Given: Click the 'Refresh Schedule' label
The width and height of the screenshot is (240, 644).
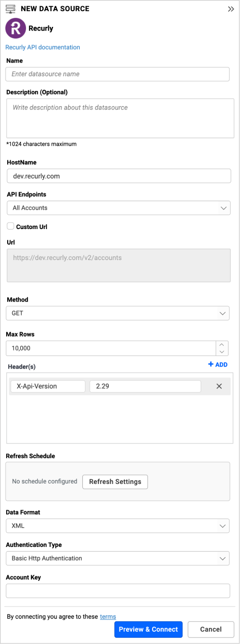Looking at the screenshot, I should click(x=31, y=456).
